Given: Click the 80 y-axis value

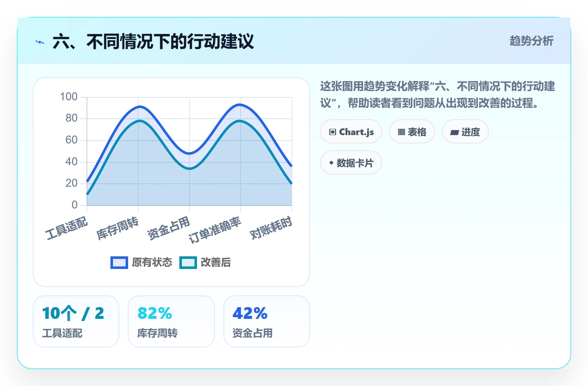Looking at the screenshot, I should tap(72, 118).
